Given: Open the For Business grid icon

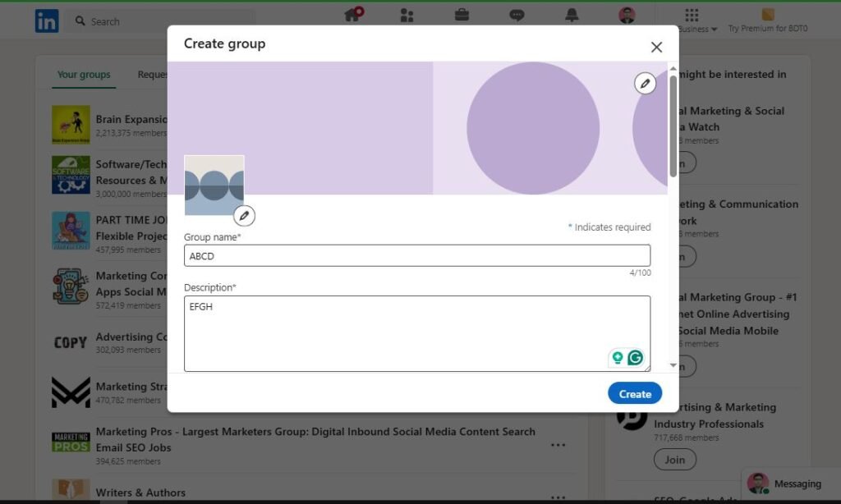Looking at the screenshot, I should pos(692,15).
